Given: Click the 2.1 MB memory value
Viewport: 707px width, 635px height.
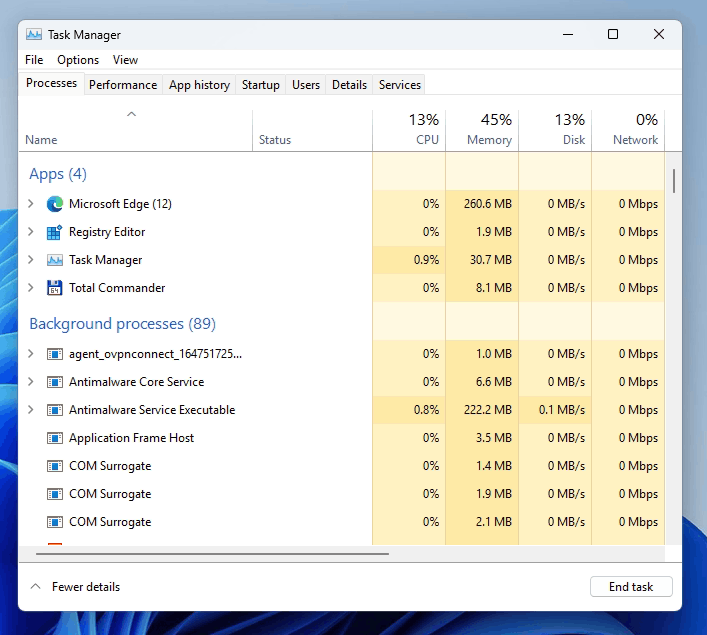Looking at the screenshot, I should tap(494, 522).
